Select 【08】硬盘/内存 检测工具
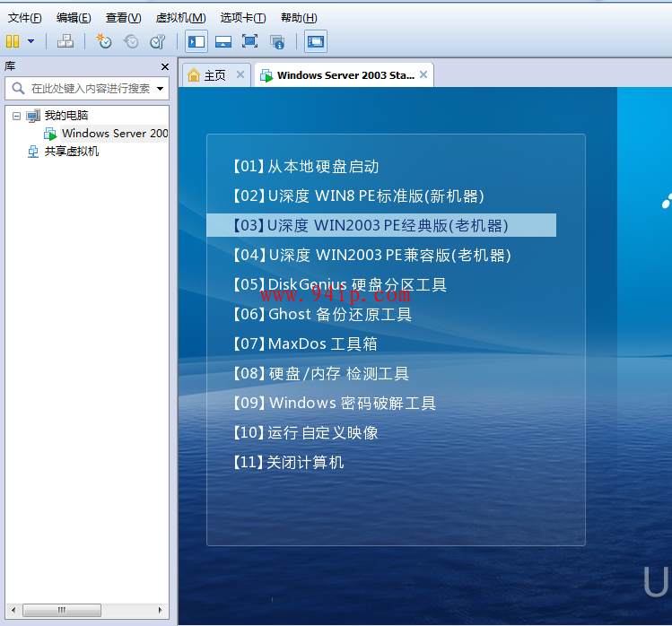This screenshot has width=672, height=626. (x=321, y=374)
